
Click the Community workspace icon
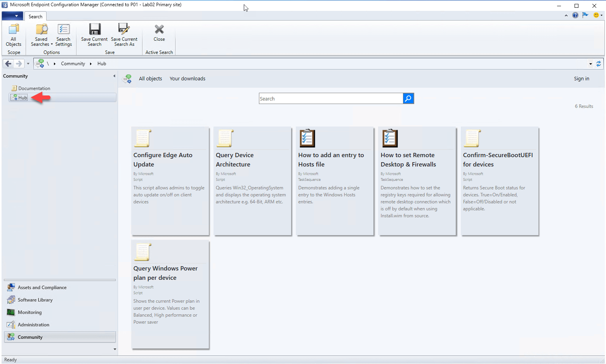[x=11, y=337]
